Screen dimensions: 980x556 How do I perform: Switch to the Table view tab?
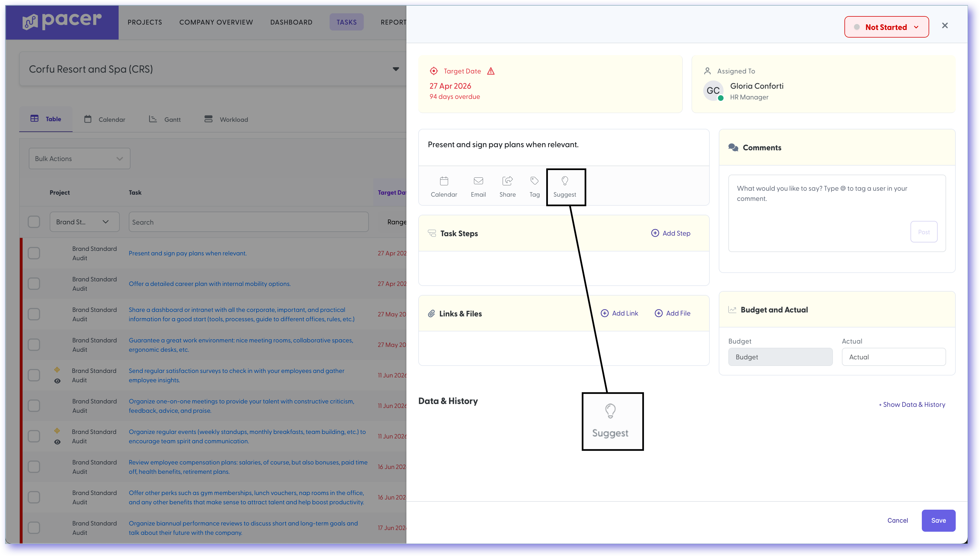[46, 119]
